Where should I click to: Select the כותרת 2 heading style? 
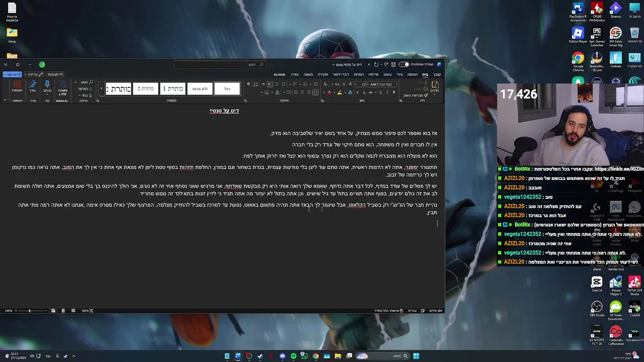[145, 89]
